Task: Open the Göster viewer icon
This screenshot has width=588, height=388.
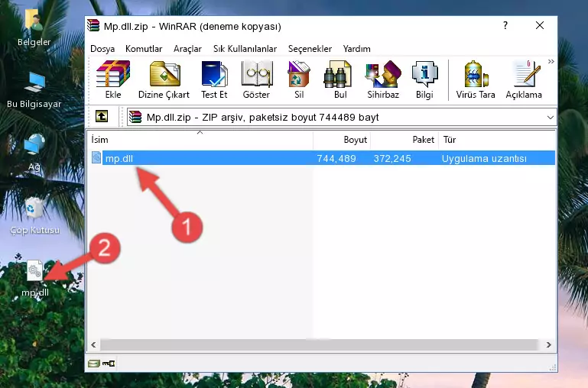Action: click(256, 79)
